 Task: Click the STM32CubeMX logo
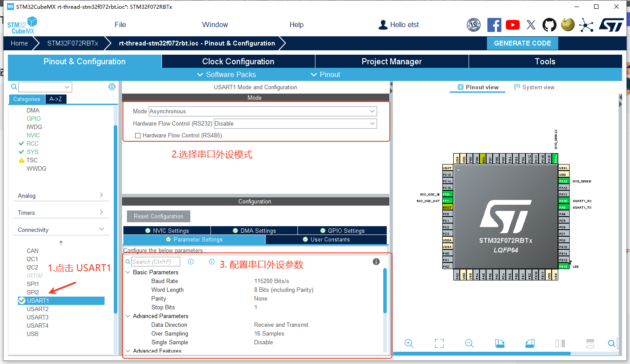[22, 25]
